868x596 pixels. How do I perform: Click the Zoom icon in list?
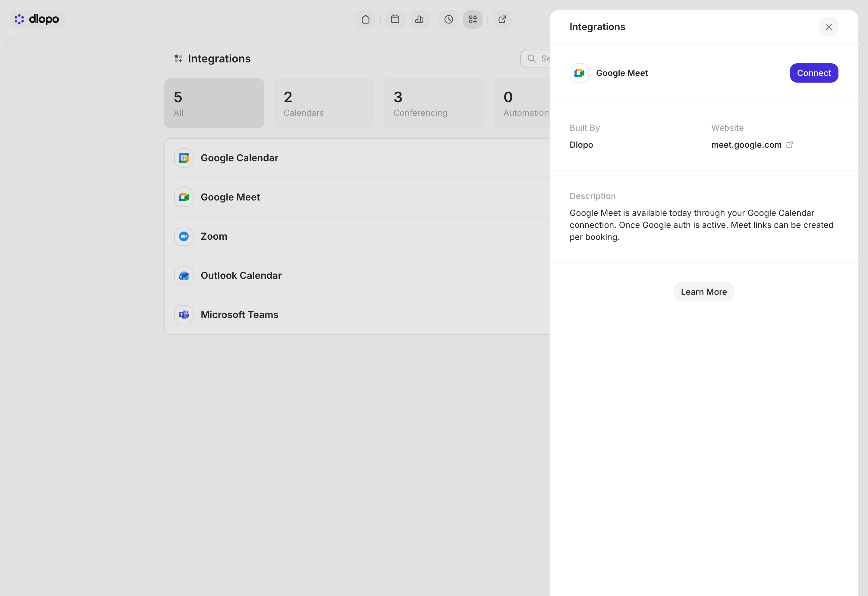(x=184, y=237)
